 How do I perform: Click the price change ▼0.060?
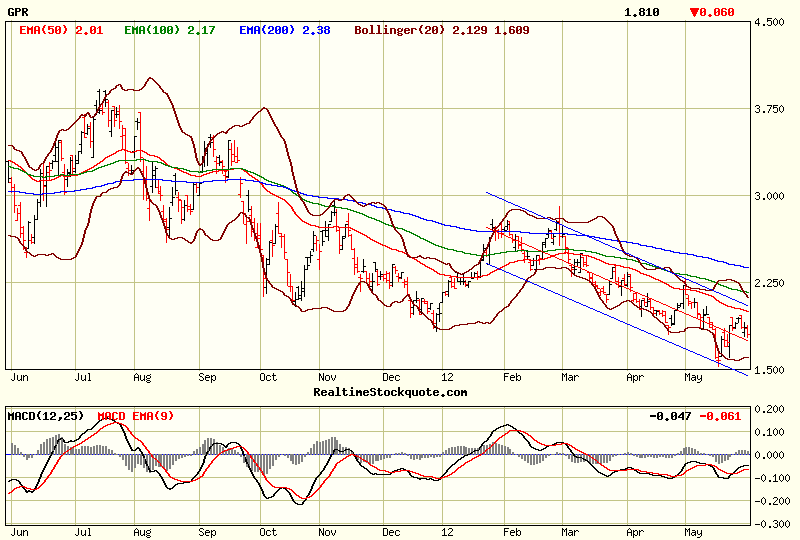[x=712, y=12]
